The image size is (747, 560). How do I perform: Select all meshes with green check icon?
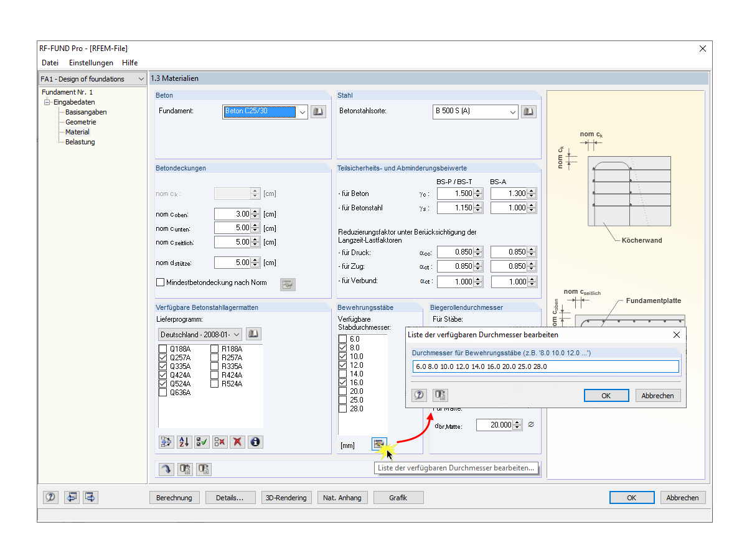tap(202, 442)
